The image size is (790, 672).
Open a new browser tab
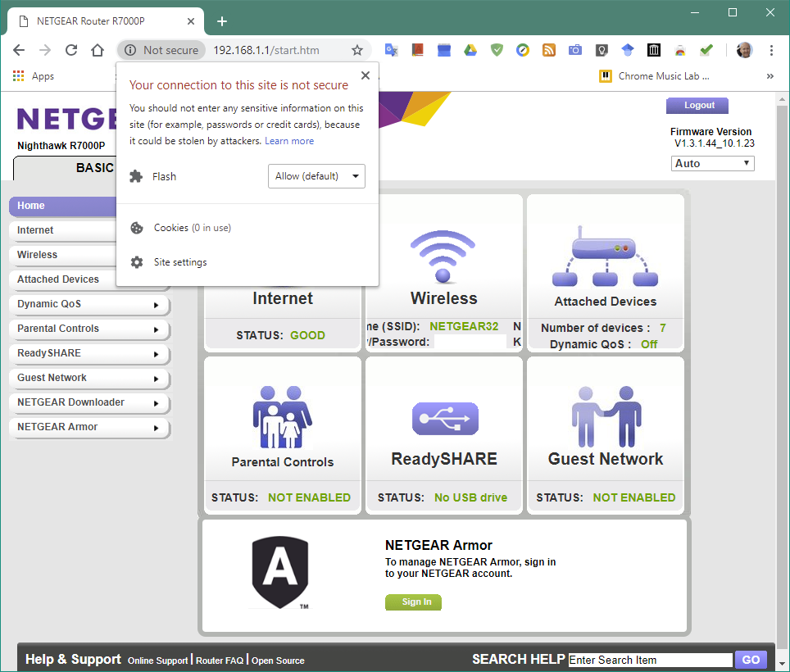pyautogui.click(x=222, y=21)
